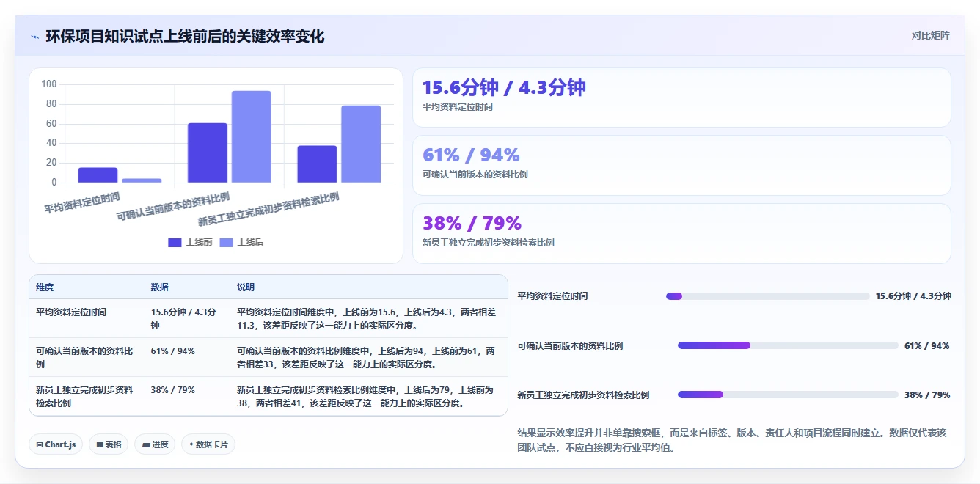Toggle the 上线前 legend entry in the chart
Image resolution: width=980 pixels, height=484 pixels.
pyautogui.click(x=191, y=242)
